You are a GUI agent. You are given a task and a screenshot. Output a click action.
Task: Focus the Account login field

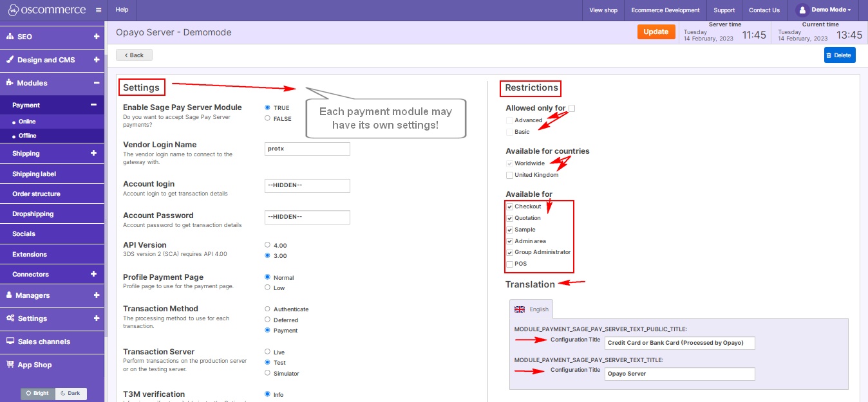pyautogui.click(x=307, y=185)
